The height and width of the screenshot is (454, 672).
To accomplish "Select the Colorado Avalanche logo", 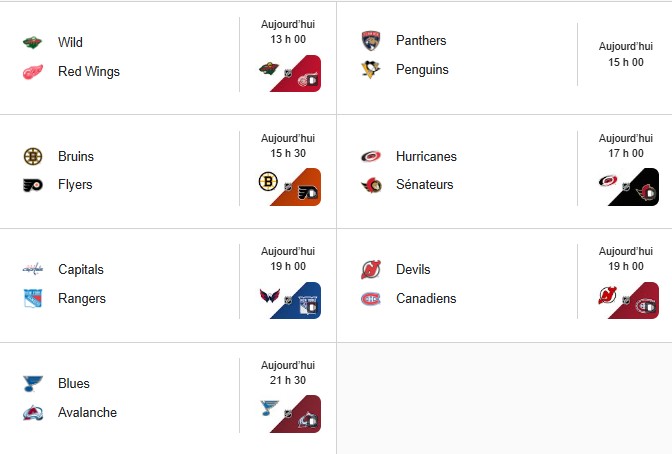I will [x=33, y=412].
